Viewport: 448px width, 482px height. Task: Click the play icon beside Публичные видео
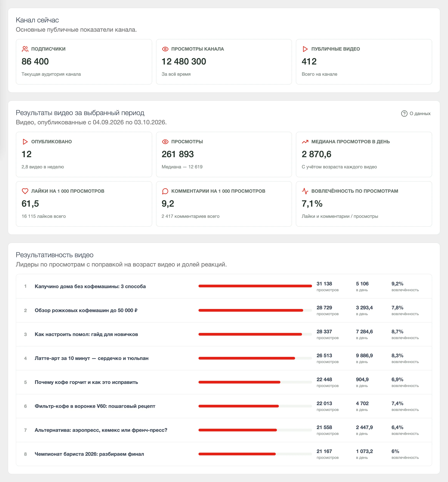305,49
